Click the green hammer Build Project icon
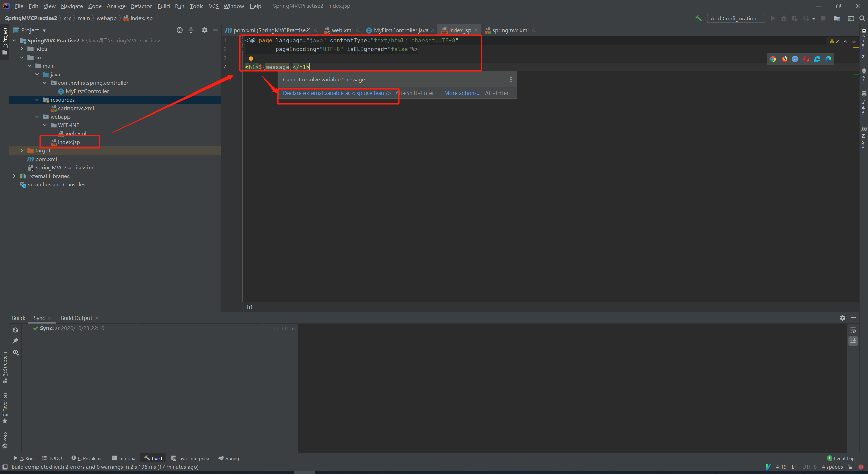This screenshot has height=474, width=868. tap(698, 18)
